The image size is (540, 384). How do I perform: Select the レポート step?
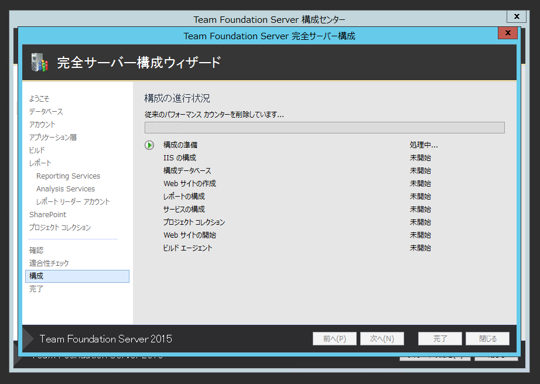(40, 163)
